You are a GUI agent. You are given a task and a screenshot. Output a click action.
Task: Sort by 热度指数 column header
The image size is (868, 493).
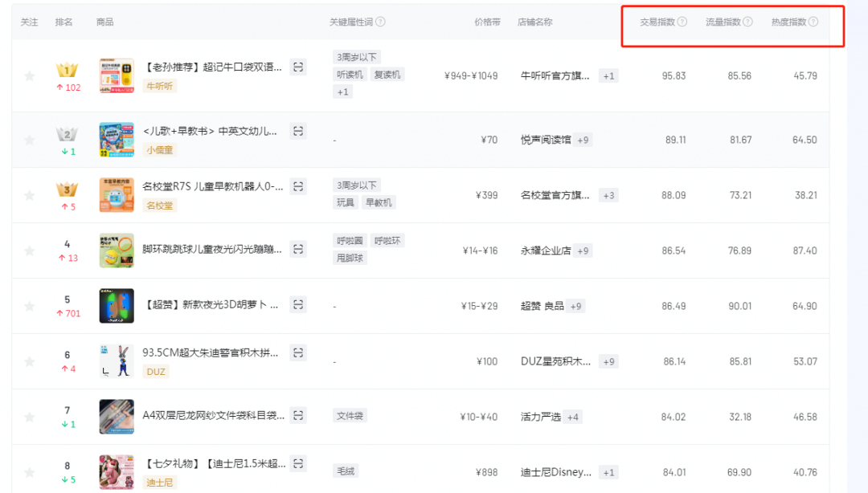click(x=789, y=22)
